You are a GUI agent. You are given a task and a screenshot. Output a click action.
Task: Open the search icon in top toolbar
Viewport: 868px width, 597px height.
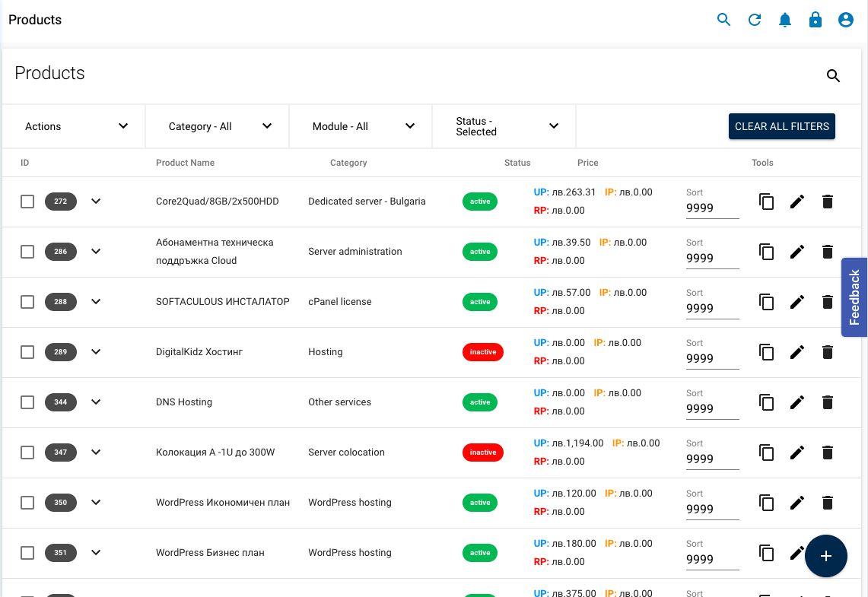pos(723,20)
